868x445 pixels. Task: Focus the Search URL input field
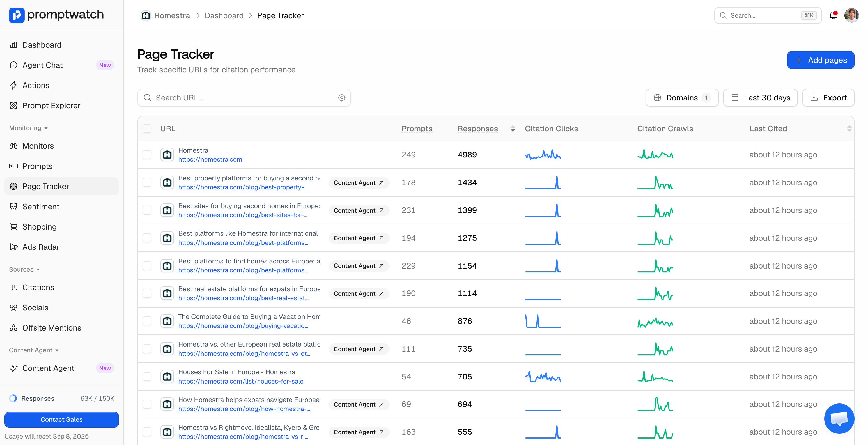click(244, 98)
